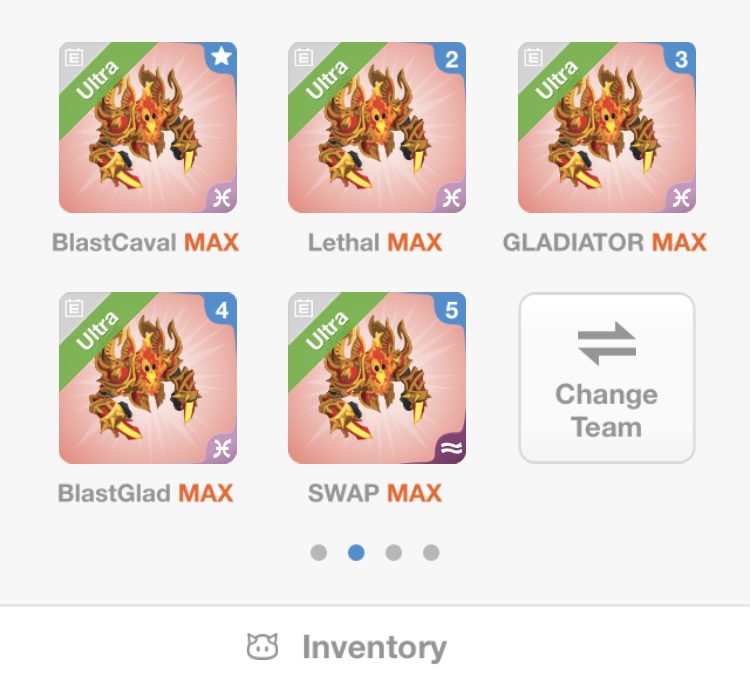Select the third page indicator dot
The width and height of the screenshot is (750, 680).
coord(394,552)
